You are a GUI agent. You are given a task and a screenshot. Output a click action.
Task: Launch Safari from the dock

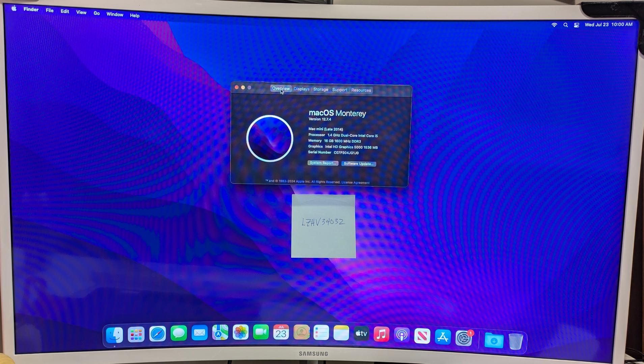point(158,334)
